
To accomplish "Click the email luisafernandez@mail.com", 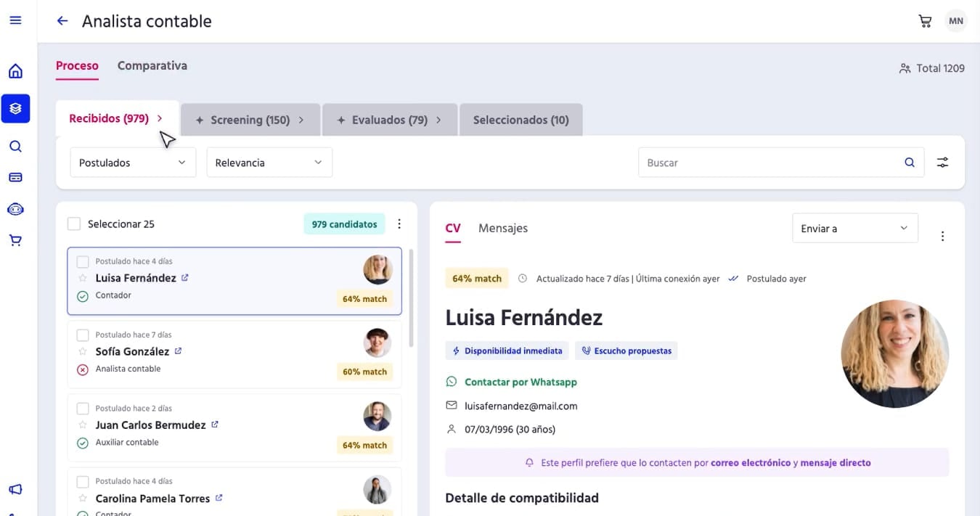I will click(521, 406).
